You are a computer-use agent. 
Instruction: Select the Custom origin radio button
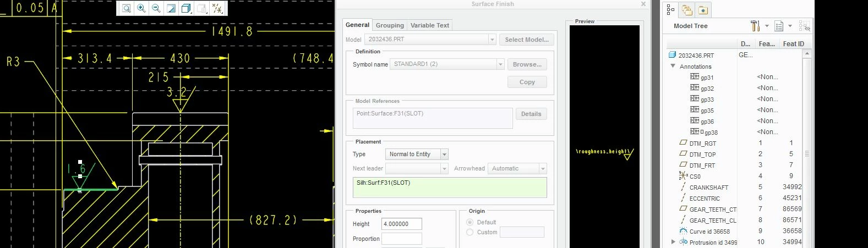(470, 232)
